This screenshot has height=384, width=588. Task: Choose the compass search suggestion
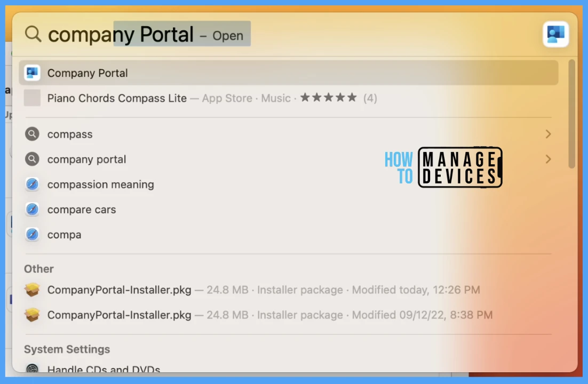click(x=288, y=134)
